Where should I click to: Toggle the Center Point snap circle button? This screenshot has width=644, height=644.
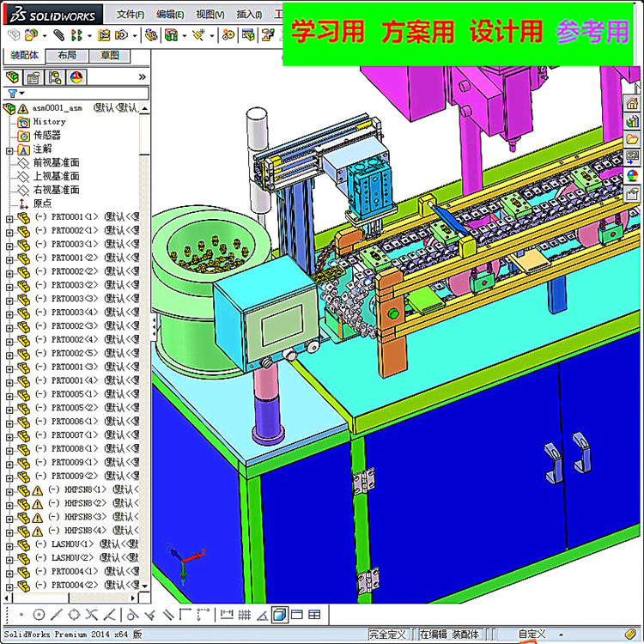tap(39, 615)
